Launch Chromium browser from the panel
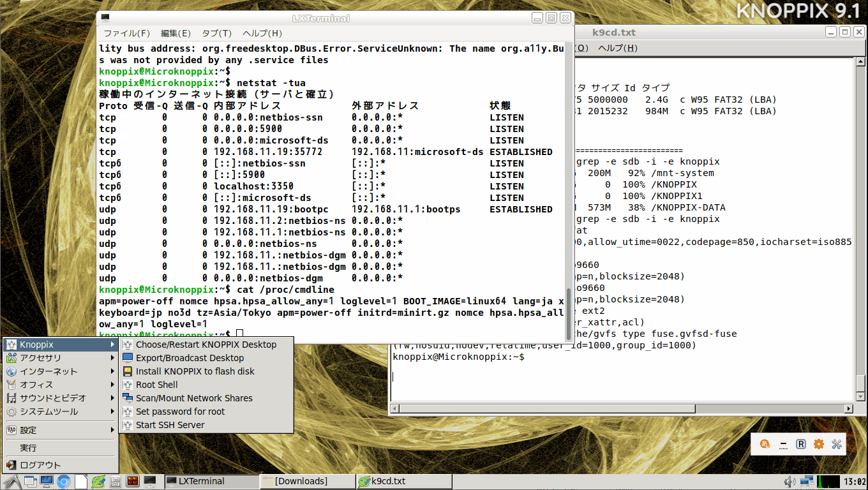 (64, 482)
